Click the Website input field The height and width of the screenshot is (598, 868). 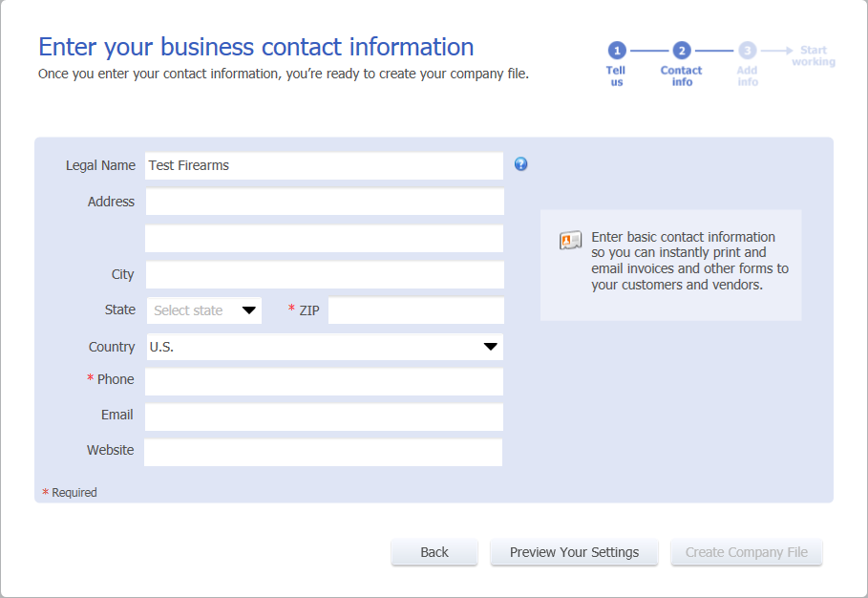324,453
